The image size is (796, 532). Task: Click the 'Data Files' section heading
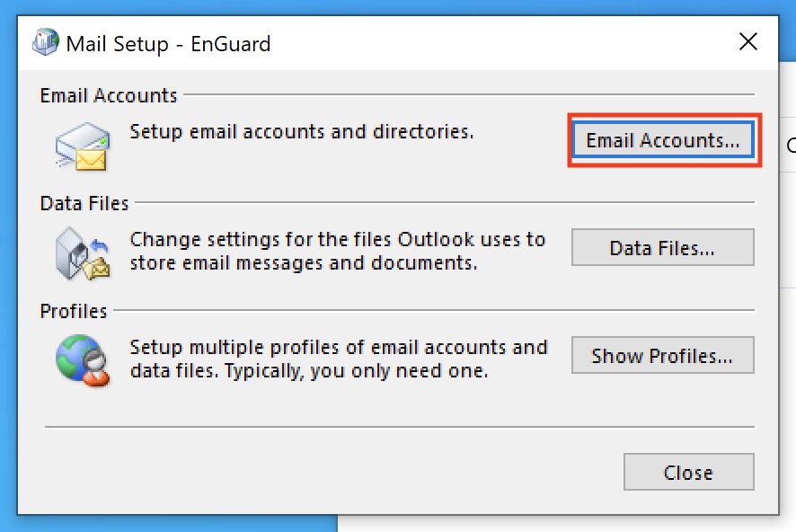[84, 203]
